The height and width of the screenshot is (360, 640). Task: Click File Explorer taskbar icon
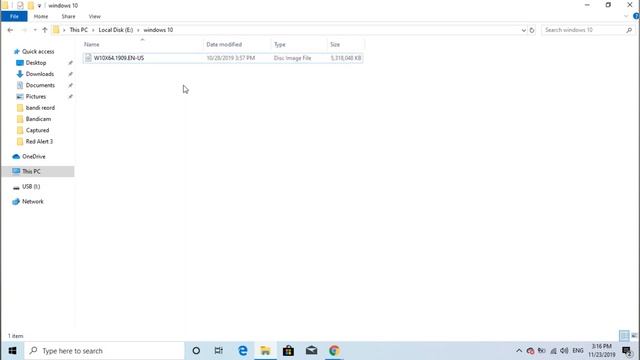(265, 351)
